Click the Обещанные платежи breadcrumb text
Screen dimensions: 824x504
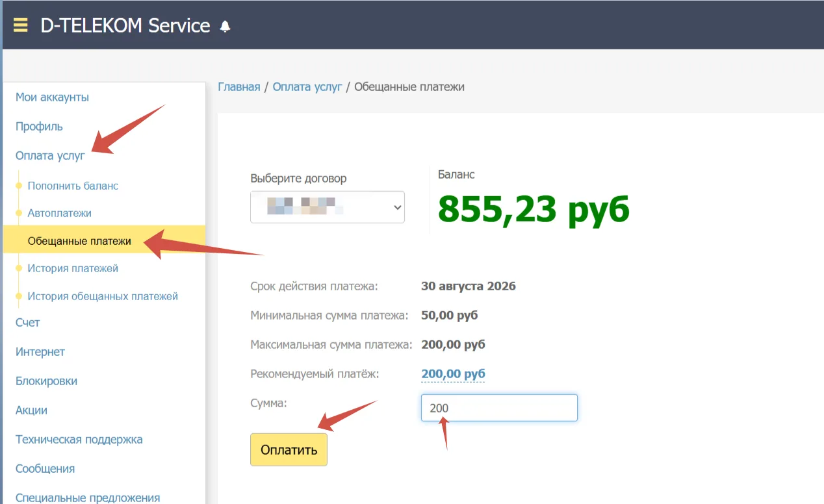click(x=409, y=86)
